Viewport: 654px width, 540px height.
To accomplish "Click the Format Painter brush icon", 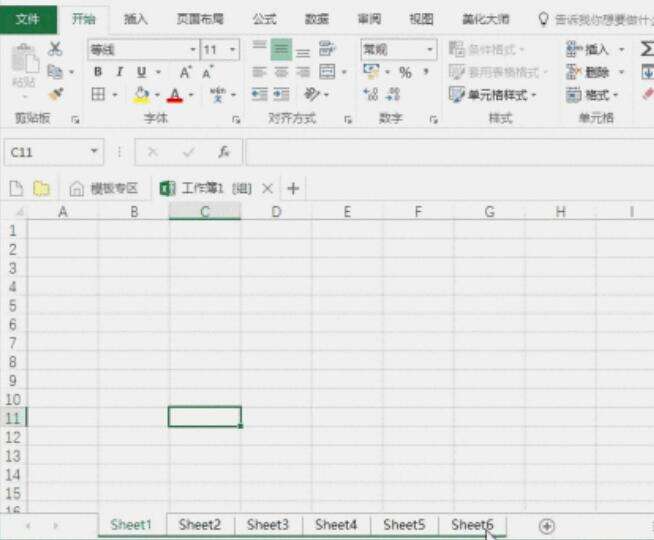I will coord(55,95).
